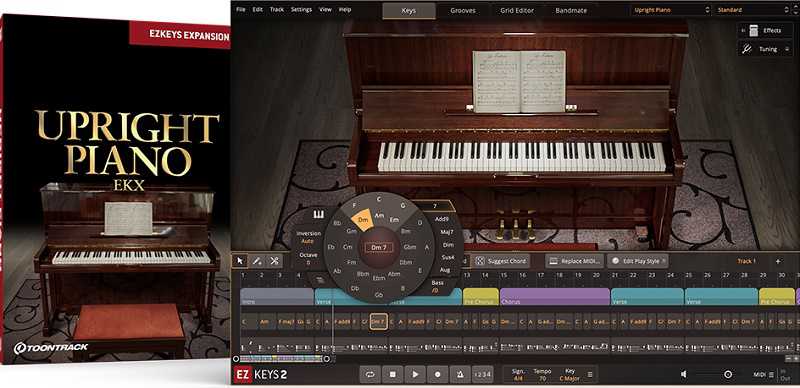Click the Edit Play Style button

[638, 261]
